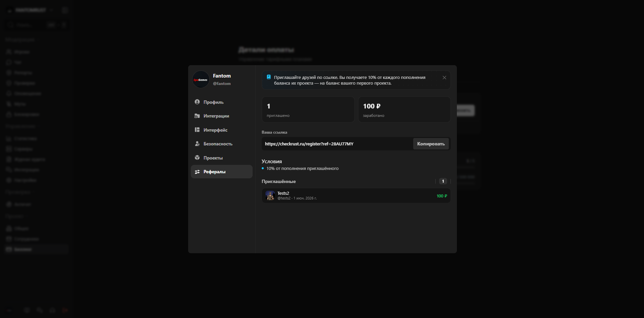Click the 100 ₽ заработано card
Screen dimensions: 644x318
tap(404, 109)
